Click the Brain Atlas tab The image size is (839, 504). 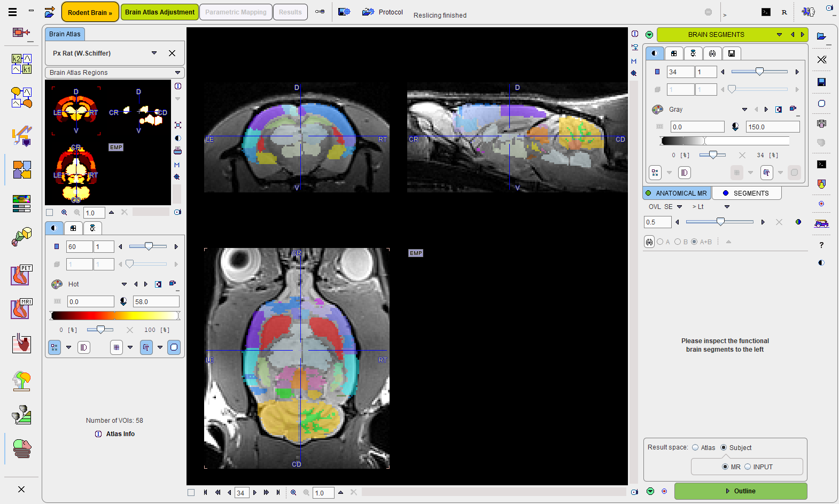pyautogui.click(x=65, y=34)
